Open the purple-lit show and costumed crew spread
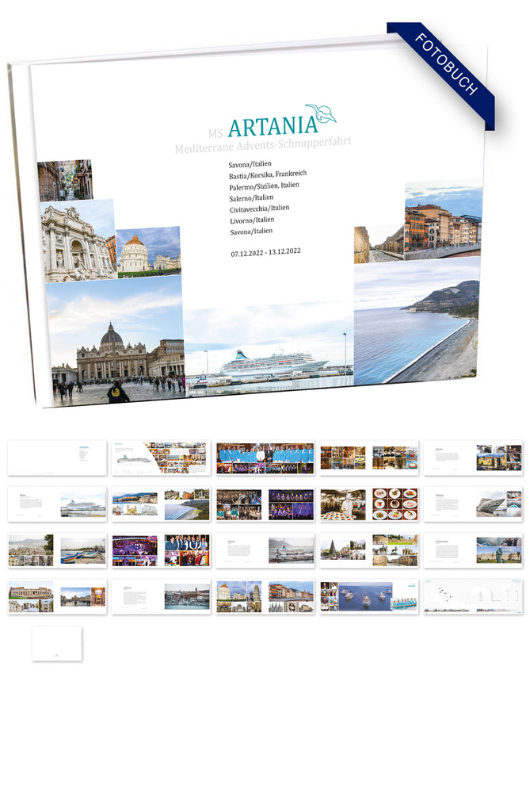This screenshot has height=812, width=530. pyautogui.click(x=162, y=550)
